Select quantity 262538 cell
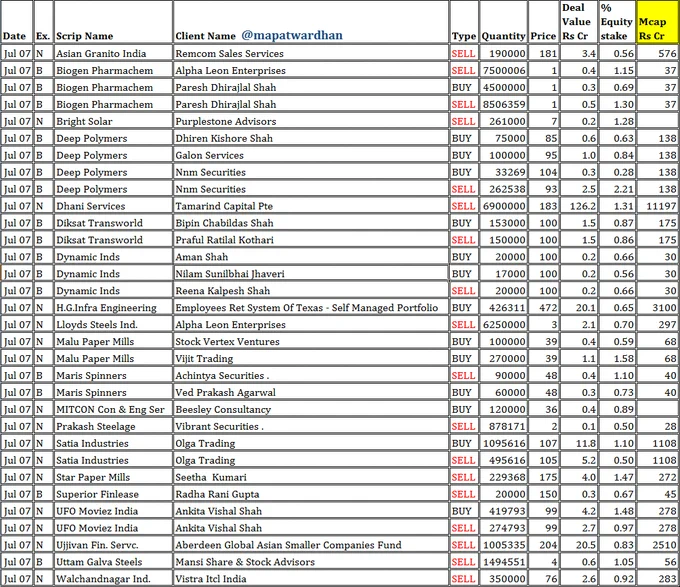This screenshot has width=680, height=587. coord(503,189)
